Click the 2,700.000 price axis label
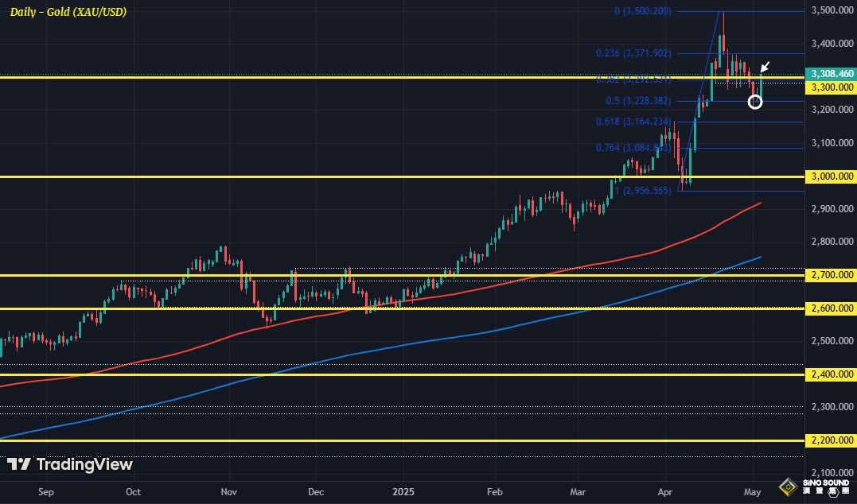The width and height of the screenshot is (857, 504). tap(831, 275)
